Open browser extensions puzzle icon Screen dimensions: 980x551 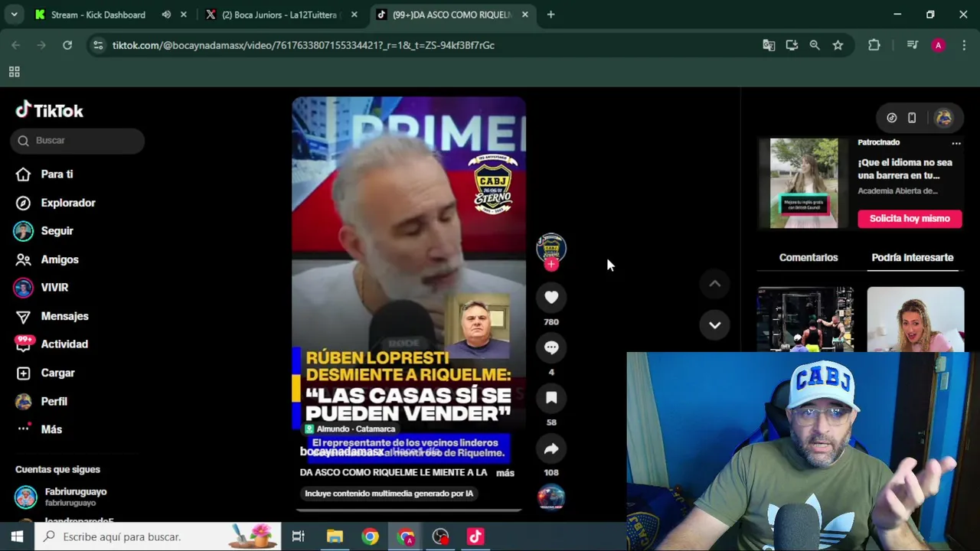(874, 45)
